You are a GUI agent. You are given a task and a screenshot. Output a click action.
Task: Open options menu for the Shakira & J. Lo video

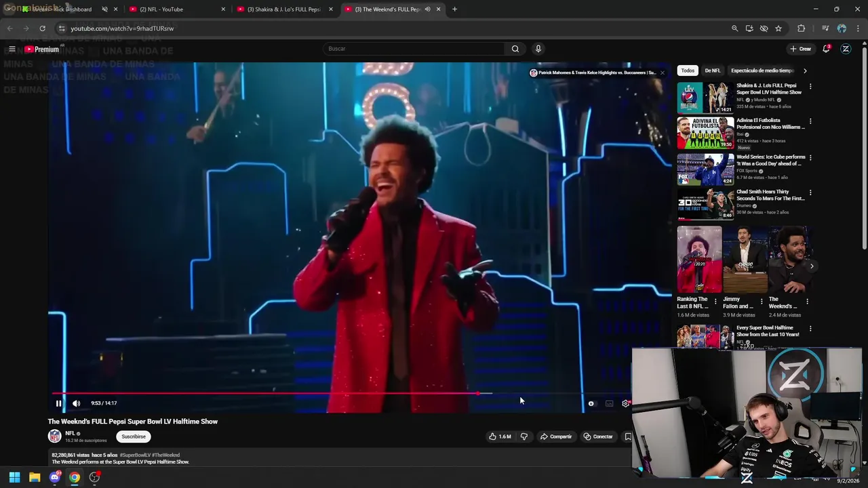click(810, 87)
